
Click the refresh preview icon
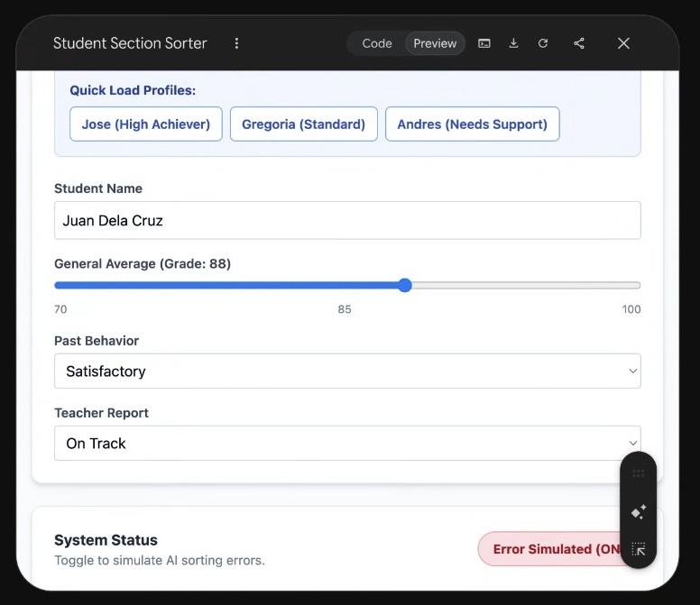click(543, 43)
